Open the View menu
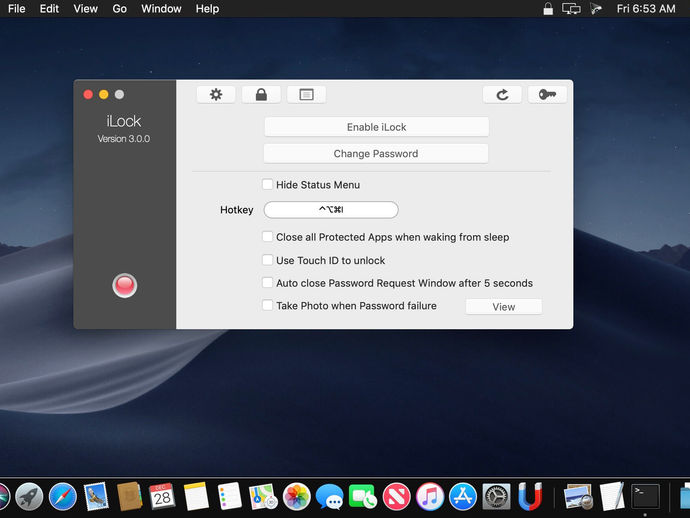This screenshot has width=690, height=518. 85,9
